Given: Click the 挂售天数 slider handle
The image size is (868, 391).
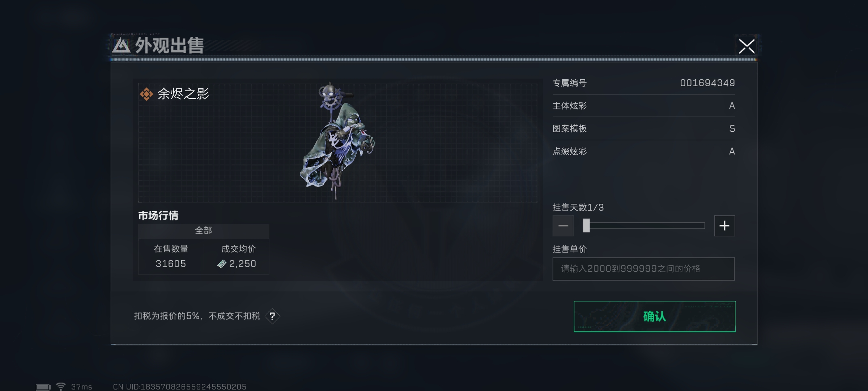Looking at the screenshot, I should point(586,226).
